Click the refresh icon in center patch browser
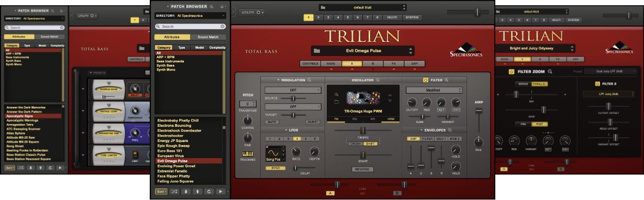This screenshot has height=200, width=644. click(x=209, y=192)
